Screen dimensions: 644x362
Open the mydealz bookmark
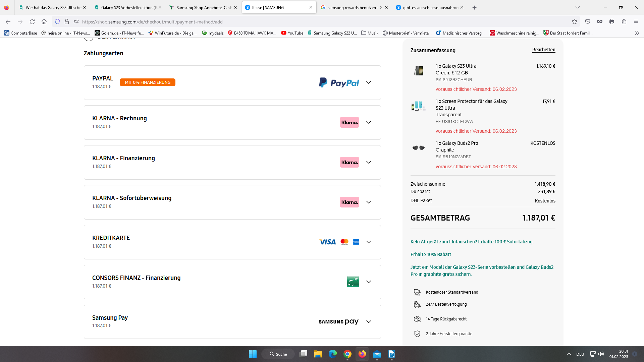[x=213, y=33]
